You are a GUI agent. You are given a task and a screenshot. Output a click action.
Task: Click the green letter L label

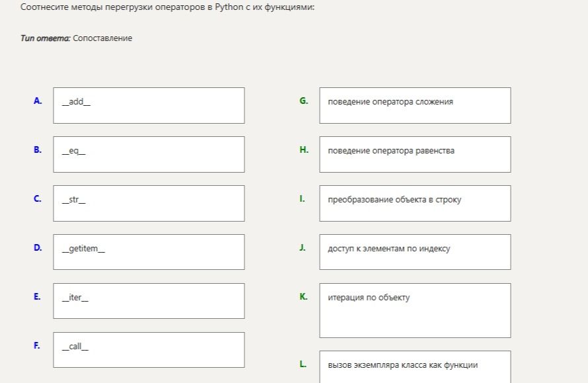tap(303, 364)
